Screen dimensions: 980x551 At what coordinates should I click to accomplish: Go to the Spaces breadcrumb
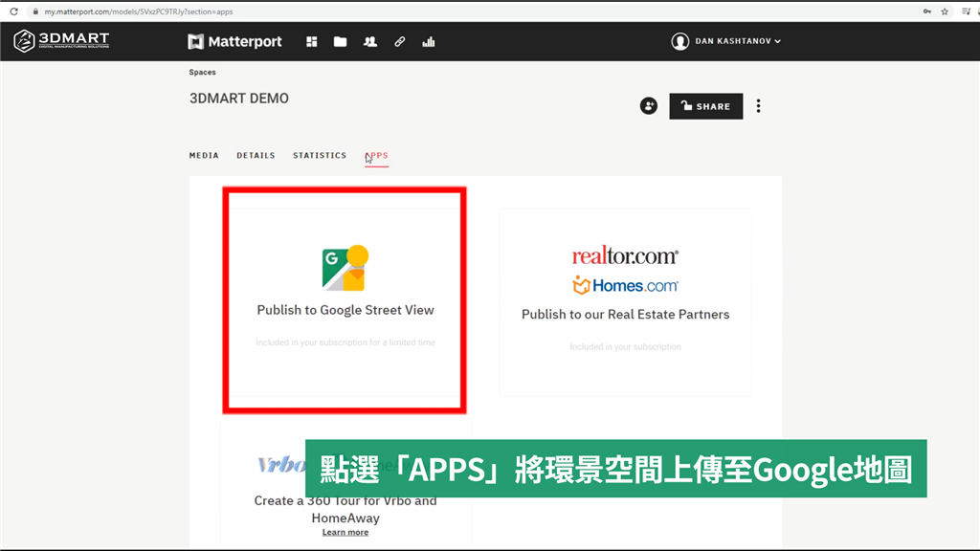(x=203, y=73)
